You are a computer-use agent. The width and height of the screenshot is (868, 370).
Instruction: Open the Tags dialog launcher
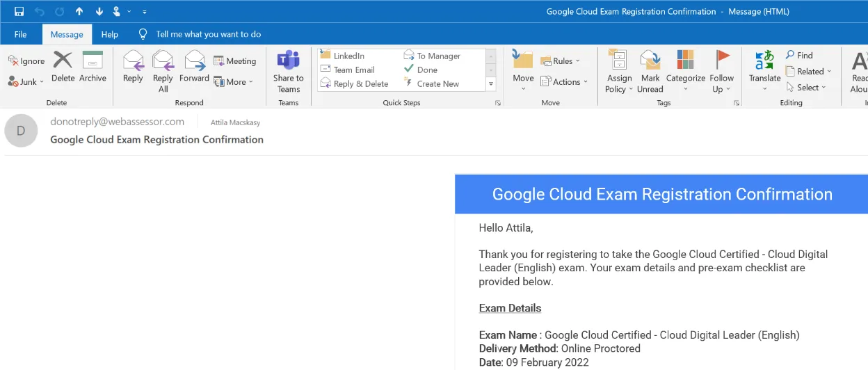(737, 103)
